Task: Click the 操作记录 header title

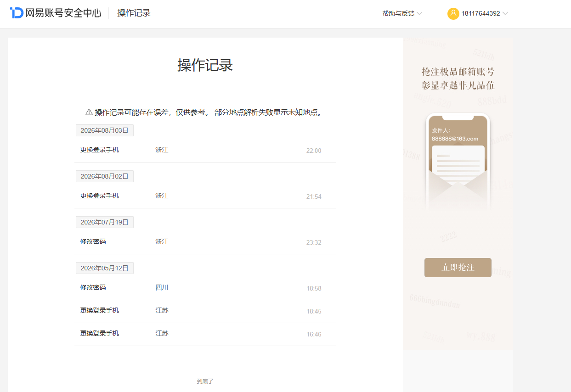Action: point(134,13)
